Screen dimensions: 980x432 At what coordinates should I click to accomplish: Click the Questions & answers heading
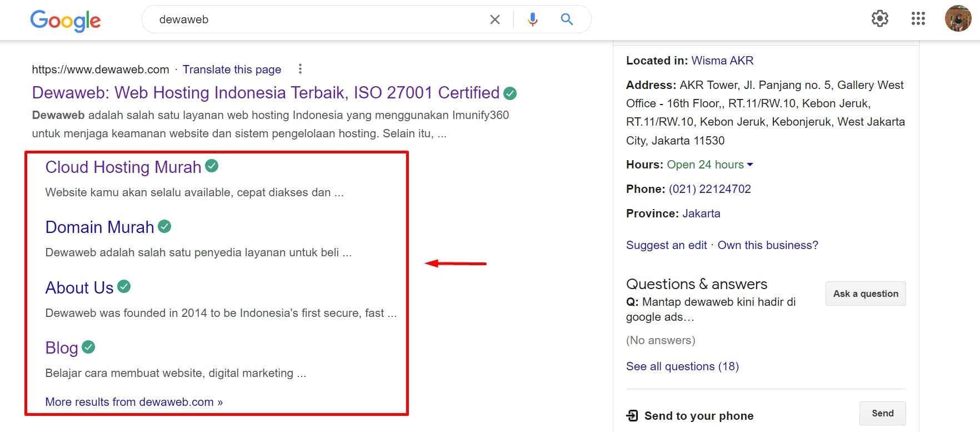tap(697, 284)
